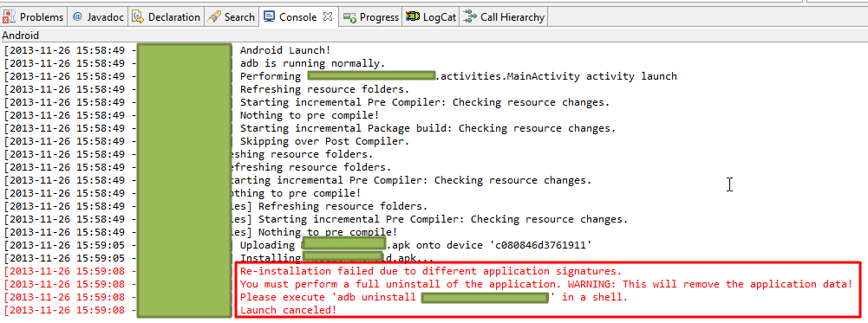Open the Declaration tab
This screenshot has width=868, height=323.
click(166, 17)
